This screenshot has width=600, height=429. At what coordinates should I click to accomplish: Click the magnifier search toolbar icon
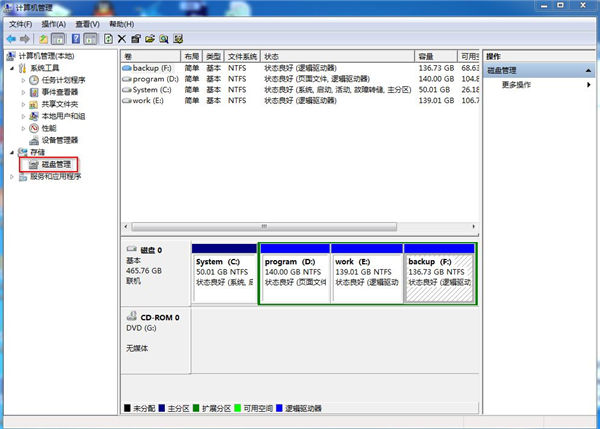(x=163, y=39)
